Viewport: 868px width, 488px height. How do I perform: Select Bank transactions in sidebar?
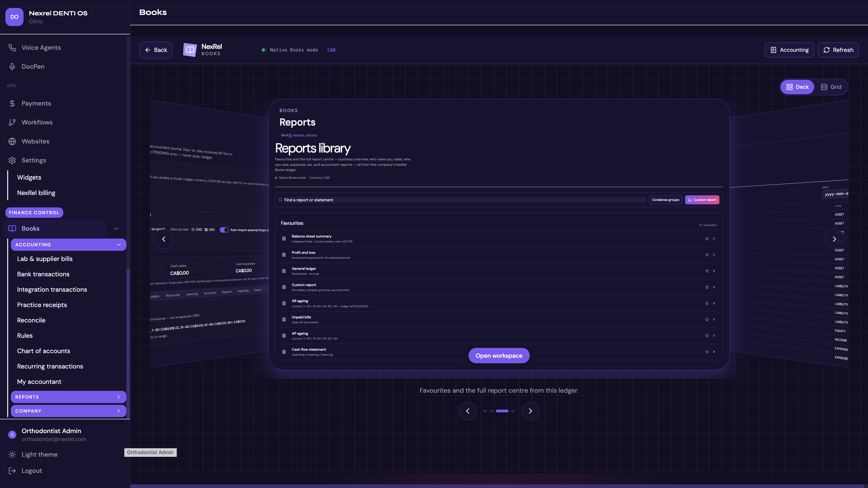(x=43, y=274)
